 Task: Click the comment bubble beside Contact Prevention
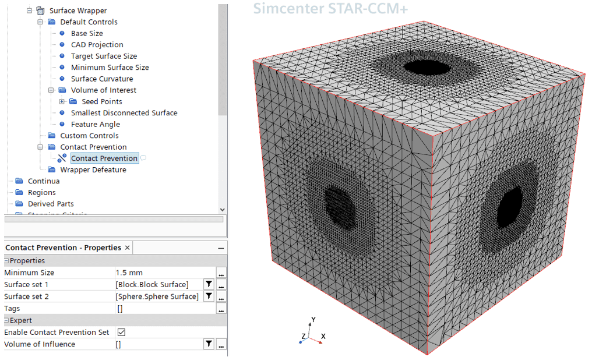[143, 158]
